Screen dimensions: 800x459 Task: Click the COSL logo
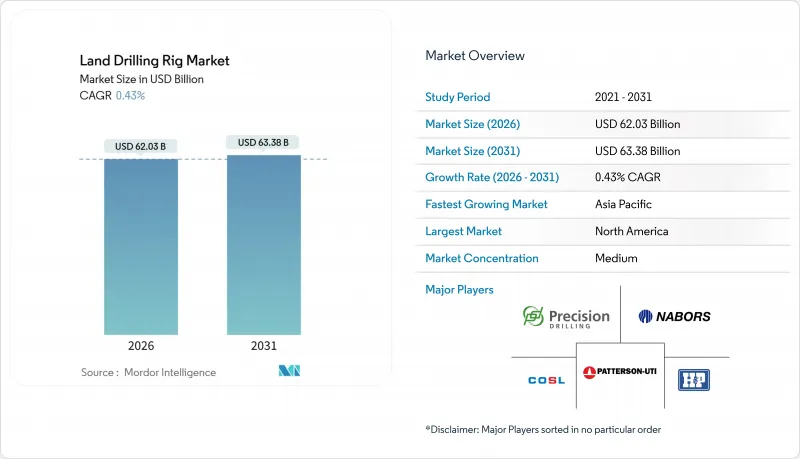click(x=546, y=380)
